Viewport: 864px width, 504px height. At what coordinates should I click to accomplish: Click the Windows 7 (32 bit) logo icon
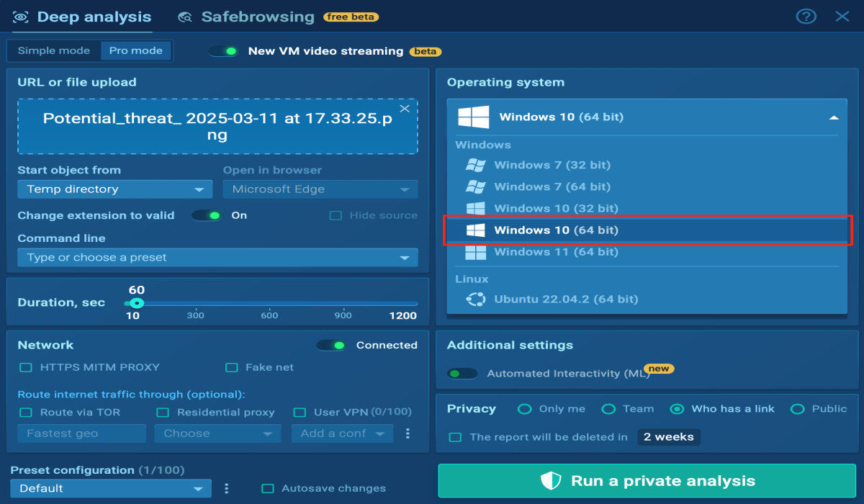pos(477,165)
